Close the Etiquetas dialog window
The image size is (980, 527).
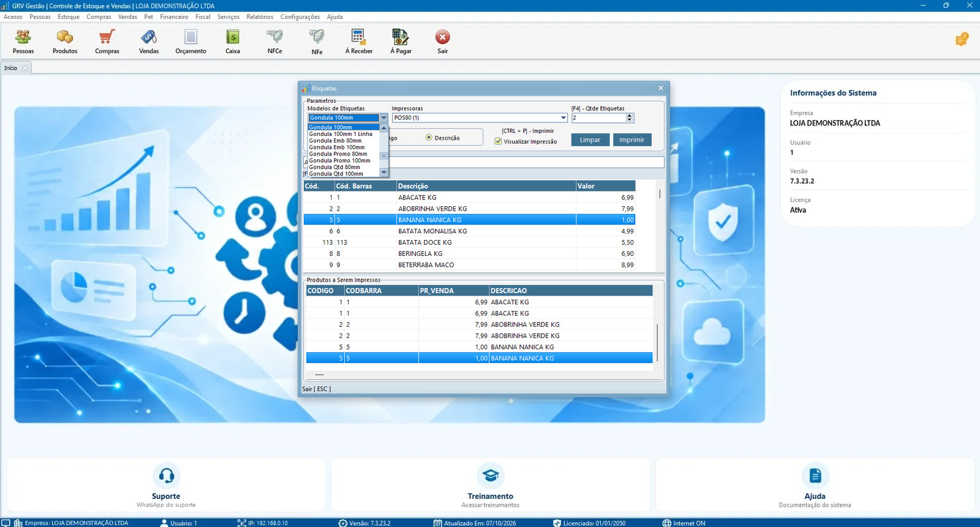pyautogui.click(x=661, y=88)
